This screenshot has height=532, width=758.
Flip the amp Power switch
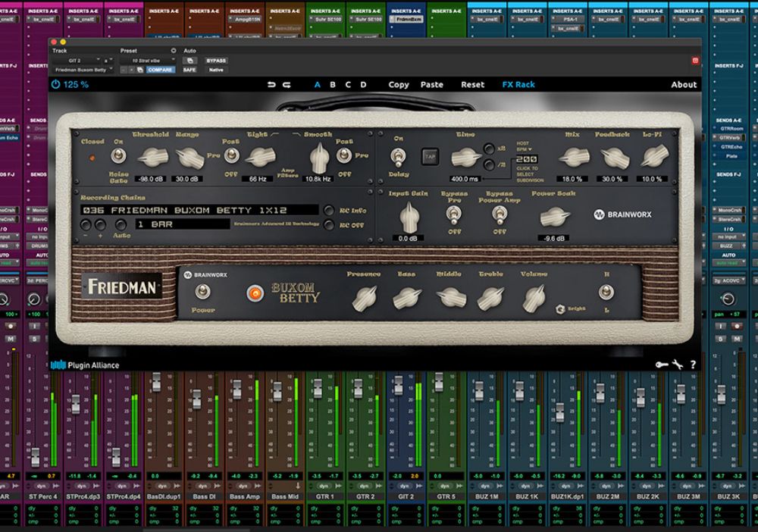[203, 291]
